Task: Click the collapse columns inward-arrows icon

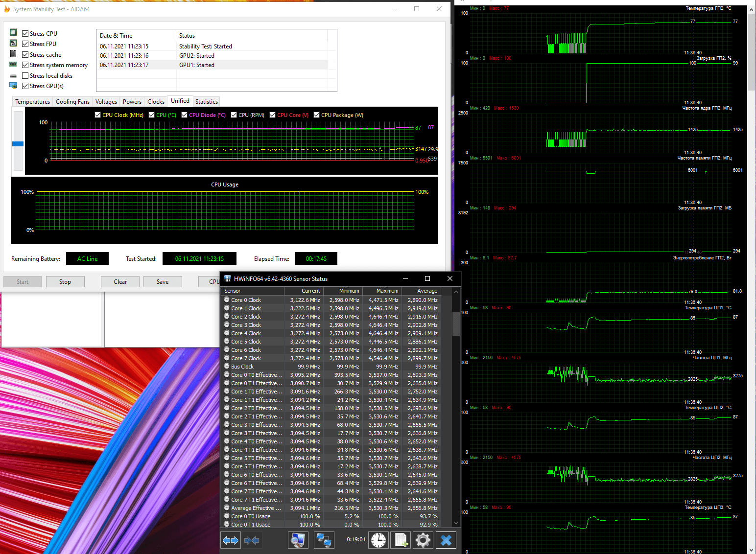Action: coord(252,540)
